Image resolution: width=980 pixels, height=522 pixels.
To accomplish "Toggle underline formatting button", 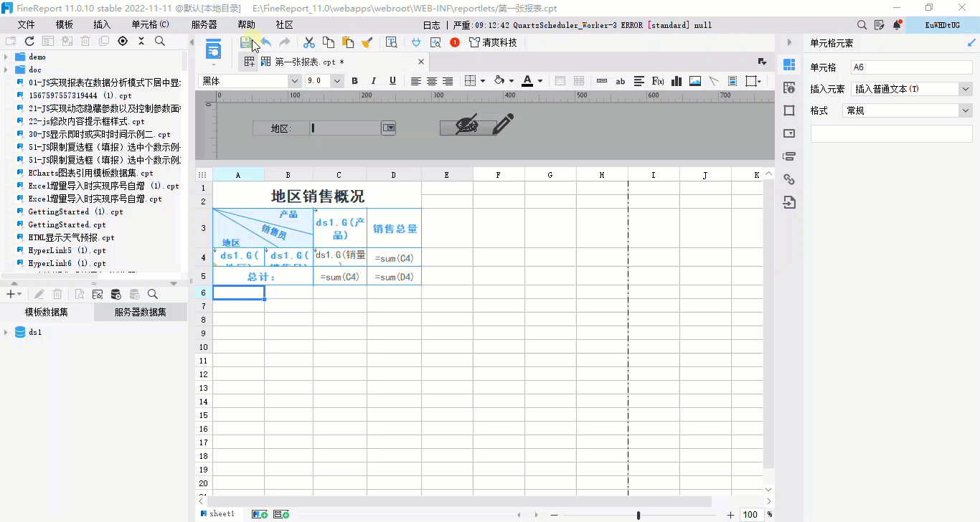I will coord(392,81).
